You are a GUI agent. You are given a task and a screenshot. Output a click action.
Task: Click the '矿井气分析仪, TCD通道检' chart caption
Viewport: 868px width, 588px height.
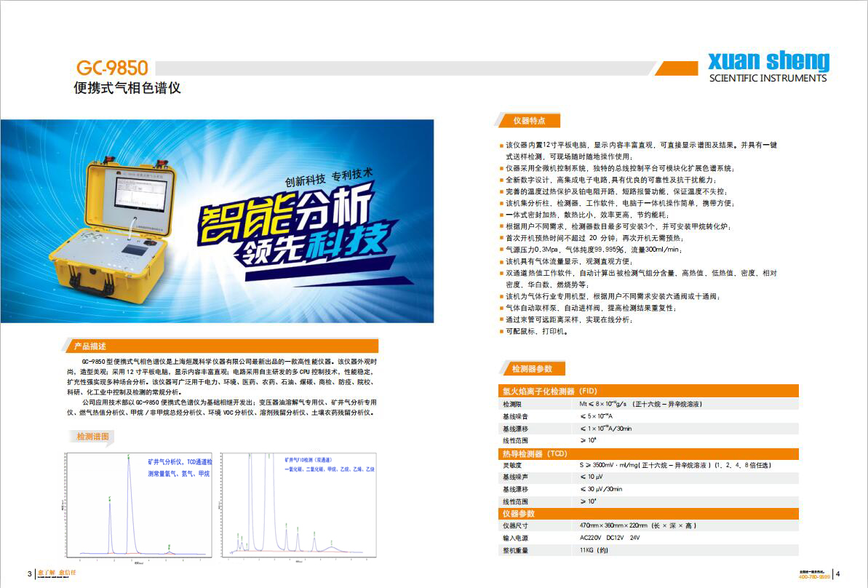(x=180, y=462)
